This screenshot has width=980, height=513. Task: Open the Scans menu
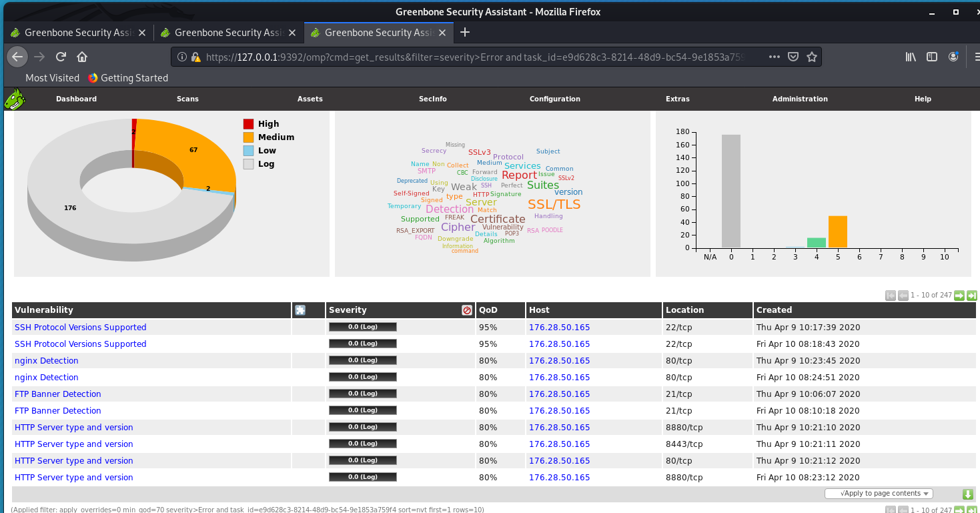click(x=187, y=99)
